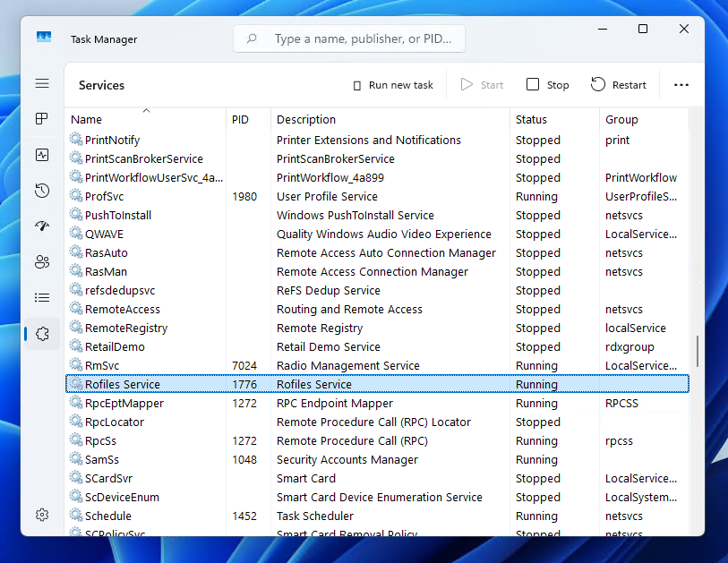Open Task Manager settings gear
Viewport: 728px width, 563px height.
pyautogui.click(x=42, y=515)
